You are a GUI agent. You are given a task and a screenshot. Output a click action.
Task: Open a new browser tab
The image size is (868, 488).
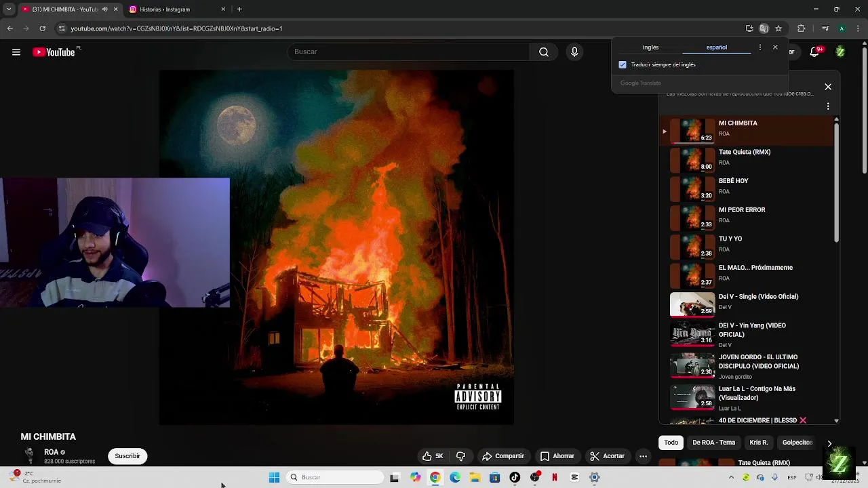239,9
